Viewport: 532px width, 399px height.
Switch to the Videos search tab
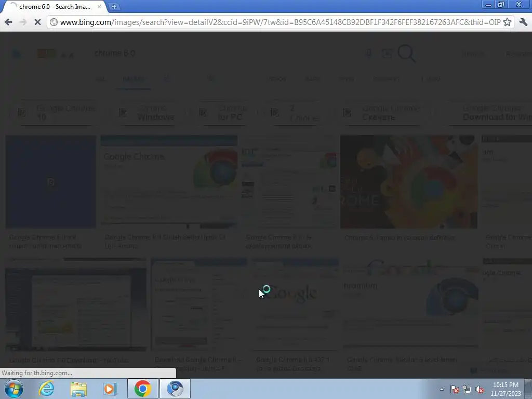277,79
